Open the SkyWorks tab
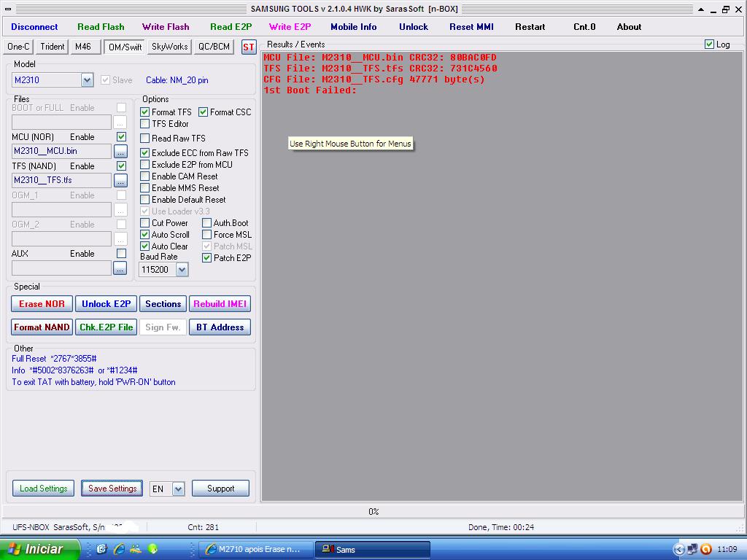This screenshot has height=560, width=747. pyautogui.click(x=169, y=47)
